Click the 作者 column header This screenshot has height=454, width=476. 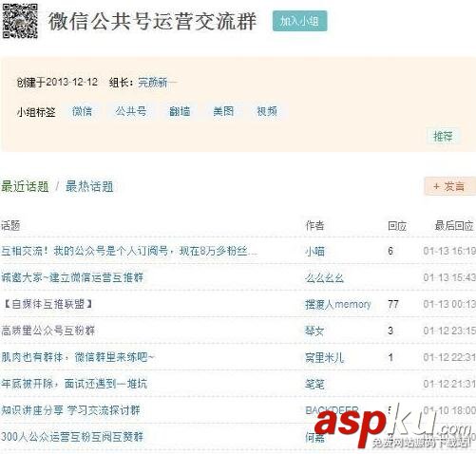click(x=314, y=226)
